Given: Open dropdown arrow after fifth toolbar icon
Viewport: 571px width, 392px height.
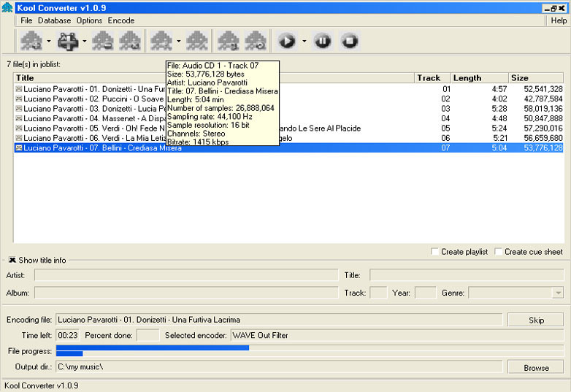Looking at the screenshot, I should tap(178, 41).
